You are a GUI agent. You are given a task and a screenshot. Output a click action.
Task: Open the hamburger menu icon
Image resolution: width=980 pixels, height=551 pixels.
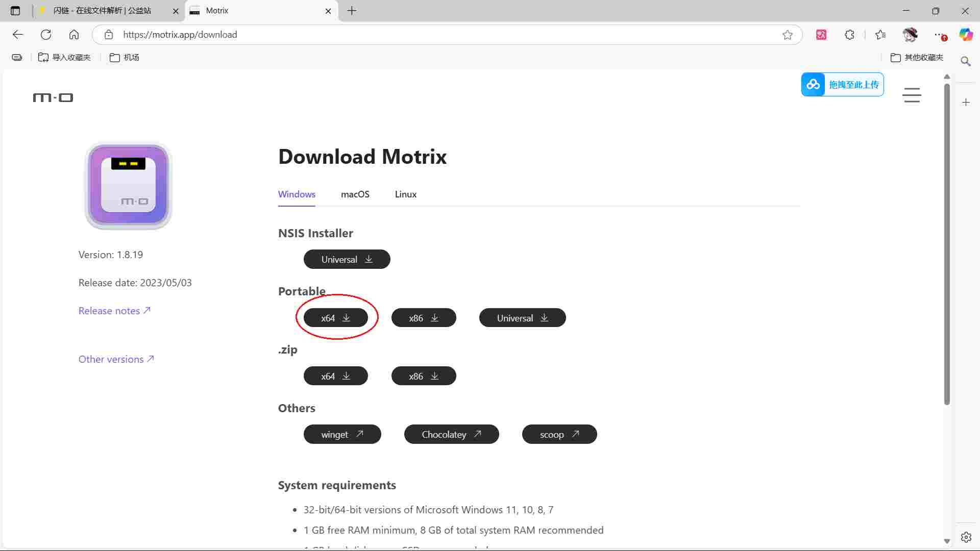[x=911, y=95]
